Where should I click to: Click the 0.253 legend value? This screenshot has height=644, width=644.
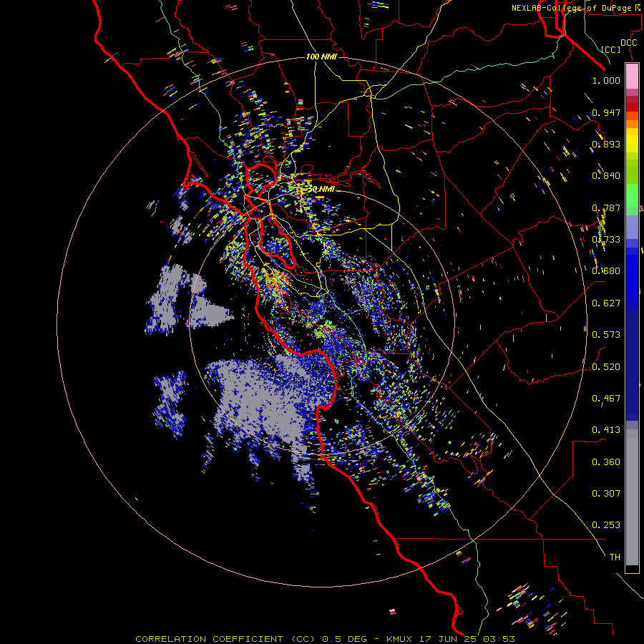click(606, 525)
